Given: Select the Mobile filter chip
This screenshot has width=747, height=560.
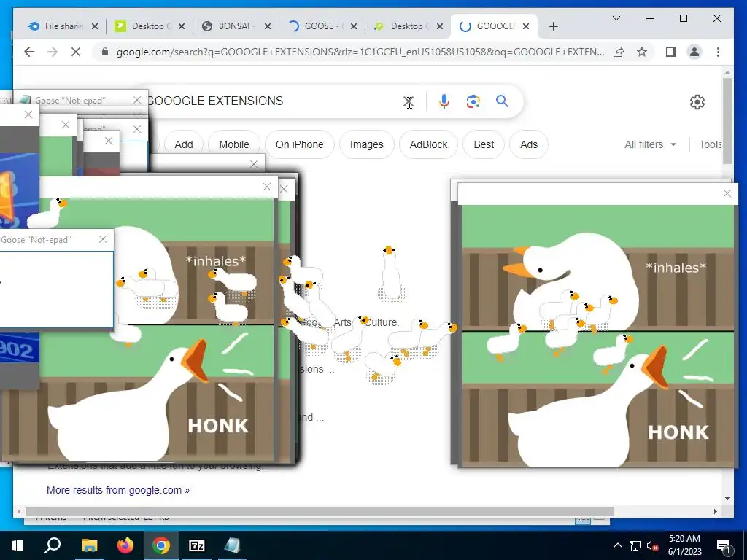Looking at the screenshot, I should click(x=234, y=144).
